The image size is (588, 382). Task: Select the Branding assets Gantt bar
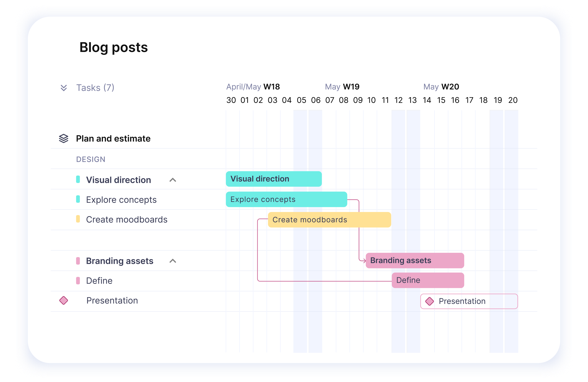pos(415,260)
